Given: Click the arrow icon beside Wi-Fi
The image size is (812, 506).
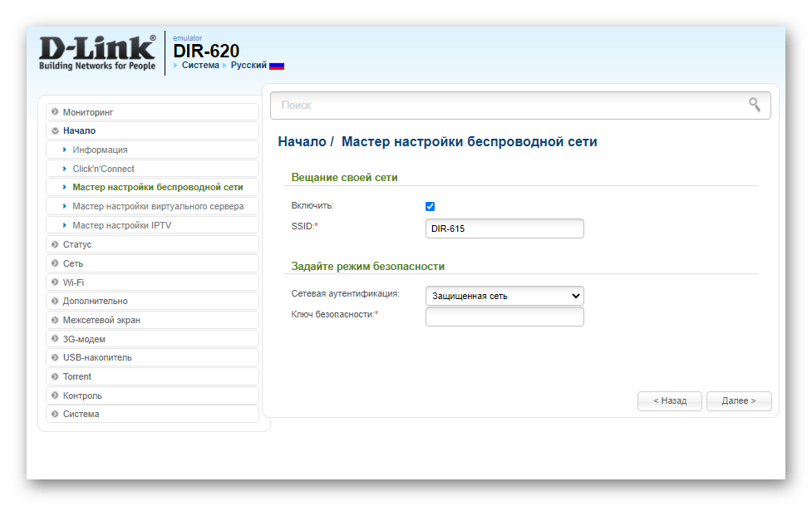Looking at the screenshot, I should click(55, 282).
